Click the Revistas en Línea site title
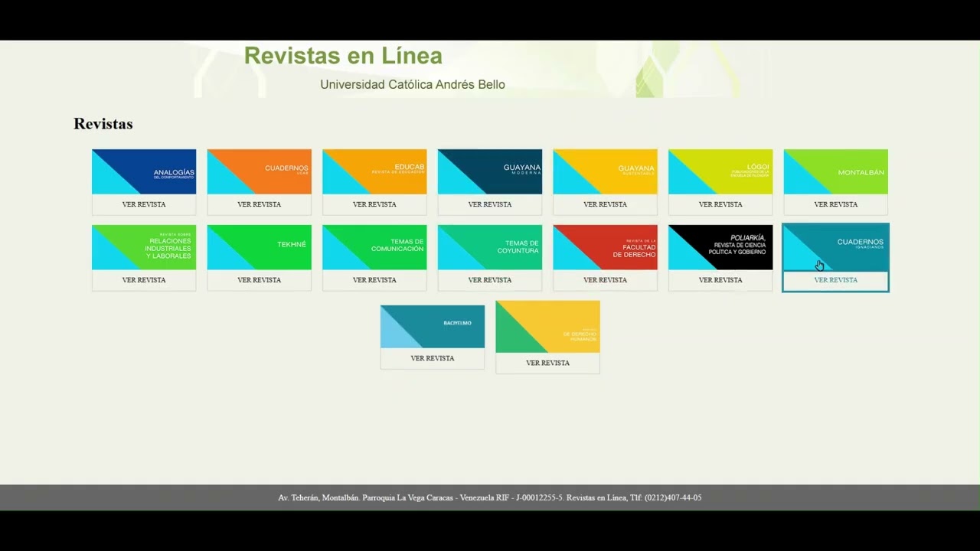The width and height of the screenshot is (980, 551). click(x=343, y=56)
